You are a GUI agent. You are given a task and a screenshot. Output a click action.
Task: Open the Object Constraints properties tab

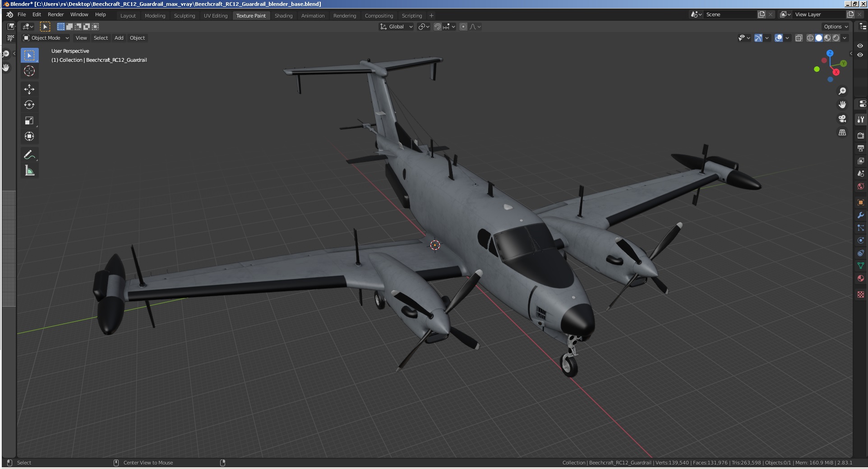pyautogui.click(x=861, y=253)
